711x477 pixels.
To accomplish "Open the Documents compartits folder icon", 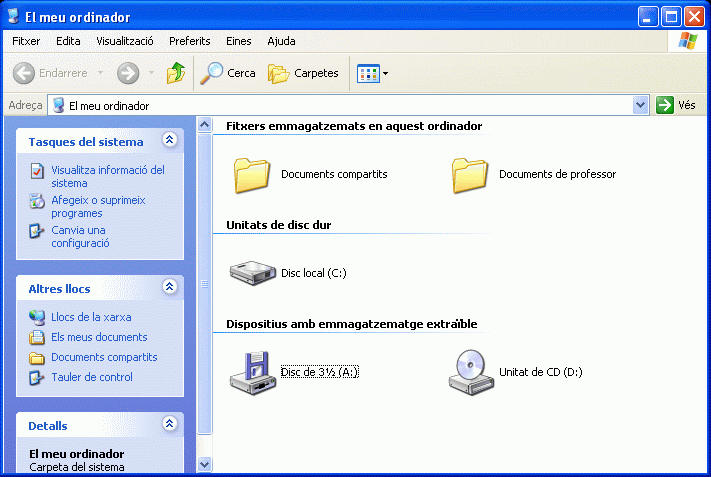I will click(253, 174).
